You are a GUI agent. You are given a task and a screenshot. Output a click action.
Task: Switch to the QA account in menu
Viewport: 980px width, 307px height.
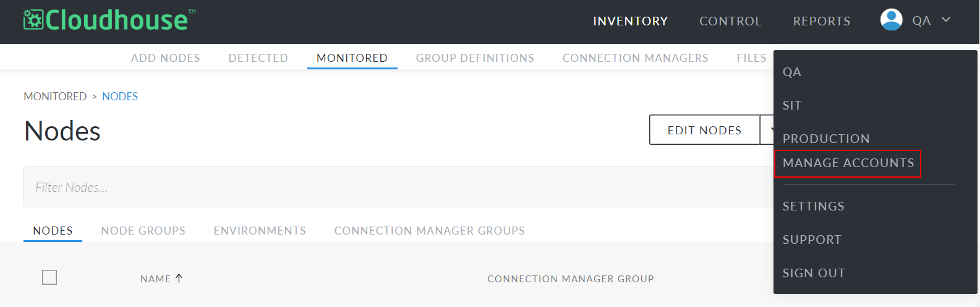tap(791, 72)
